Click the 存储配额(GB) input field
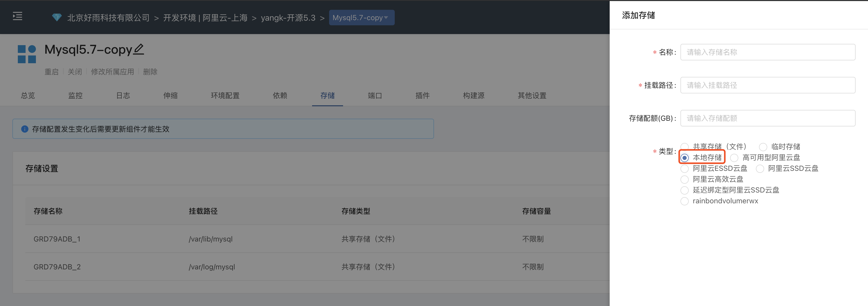Screen dimensions: 868x306 click(768, 118)
